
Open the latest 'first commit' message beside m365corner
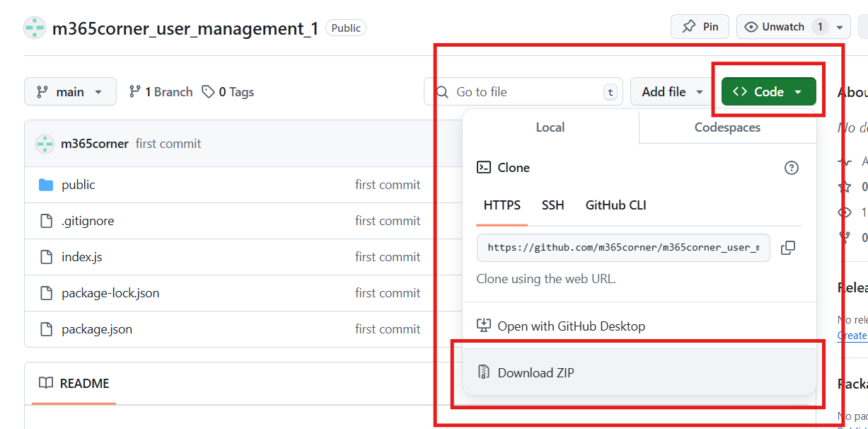(x=168, y=144)
